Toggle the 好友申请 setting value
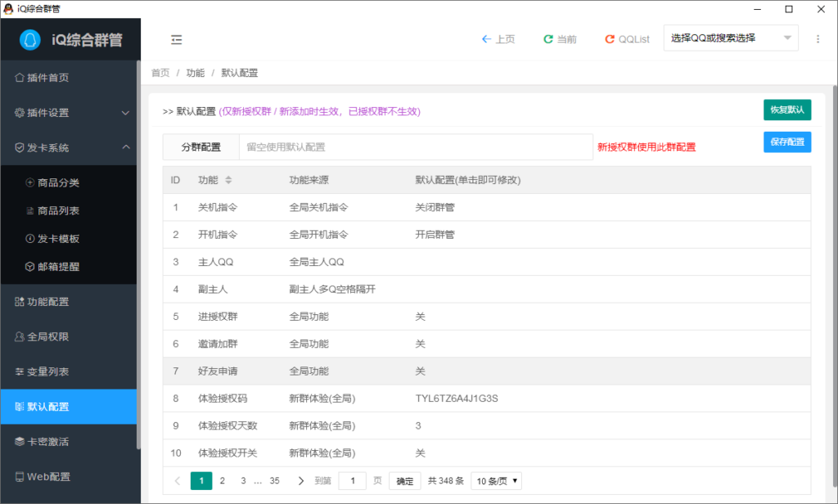The image size is (838, 504). click(x=421, y=371)
